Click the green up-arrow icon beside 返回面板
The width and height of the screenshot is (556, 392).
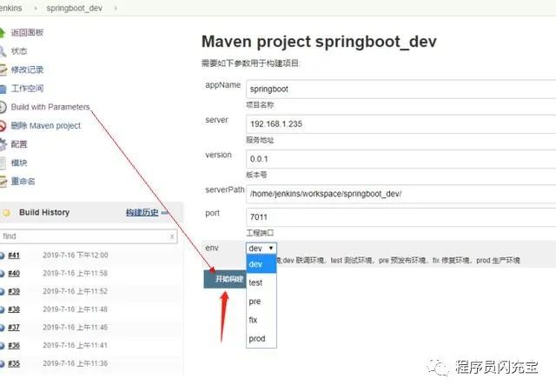click(2, 33)
